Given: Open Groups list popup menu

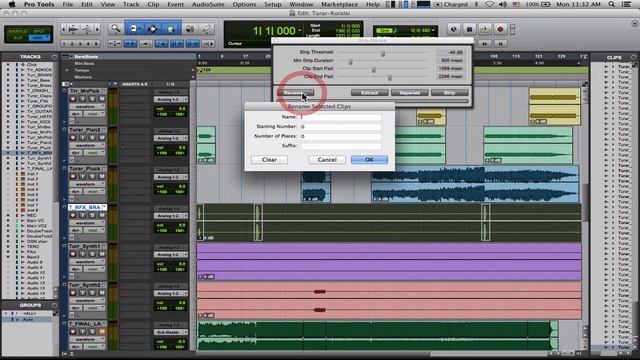Looking at the screenshot, I should point(54,305).
